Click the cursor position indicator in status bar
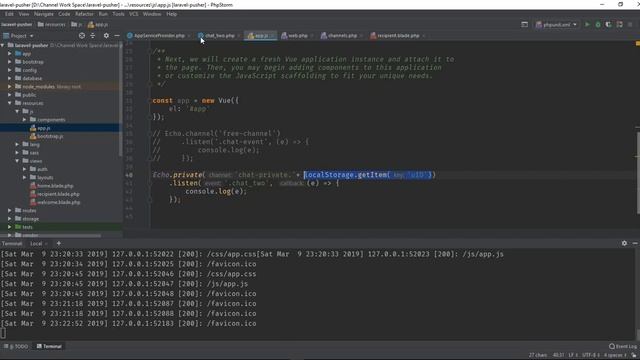 click(558, 355)
